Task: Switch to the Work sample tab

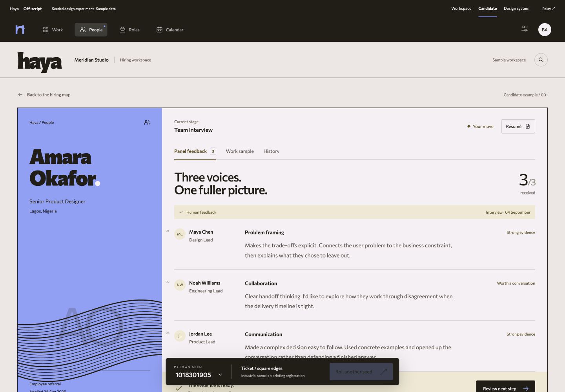Action: (240, 151)
